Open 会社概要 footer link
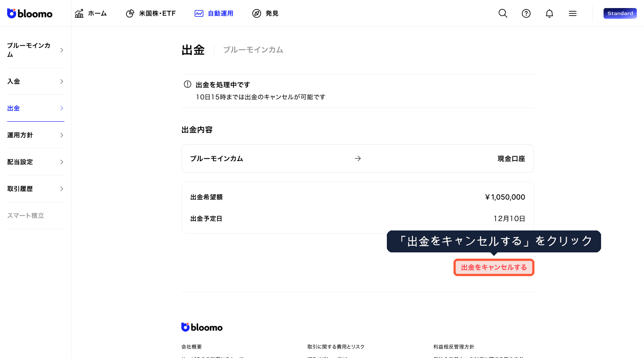This screenshot has height=358, width=644. pos(191,347)
